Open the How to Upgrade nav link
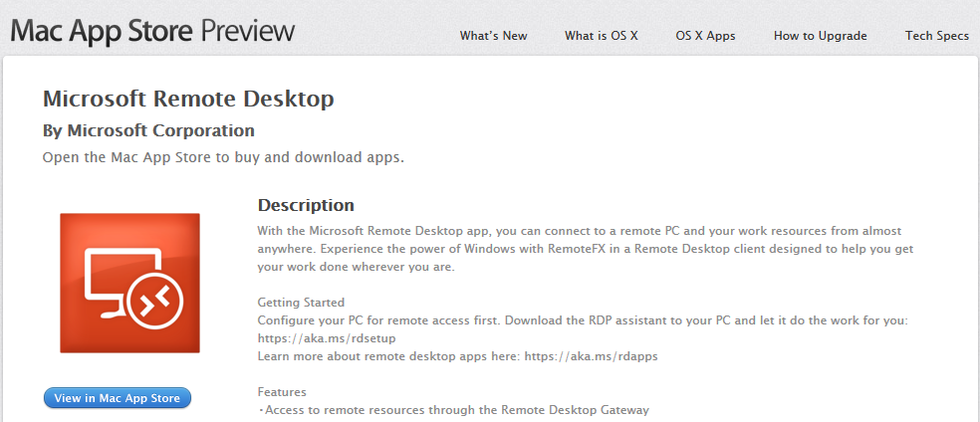The height and width of the screenshot is (422, 980). [820, 36]
